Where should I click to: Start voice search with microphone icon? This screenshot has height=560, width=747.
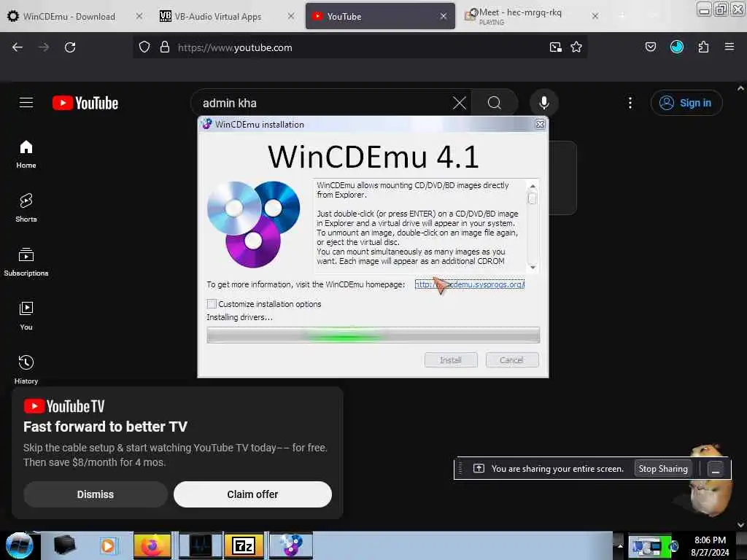[544, 103]
